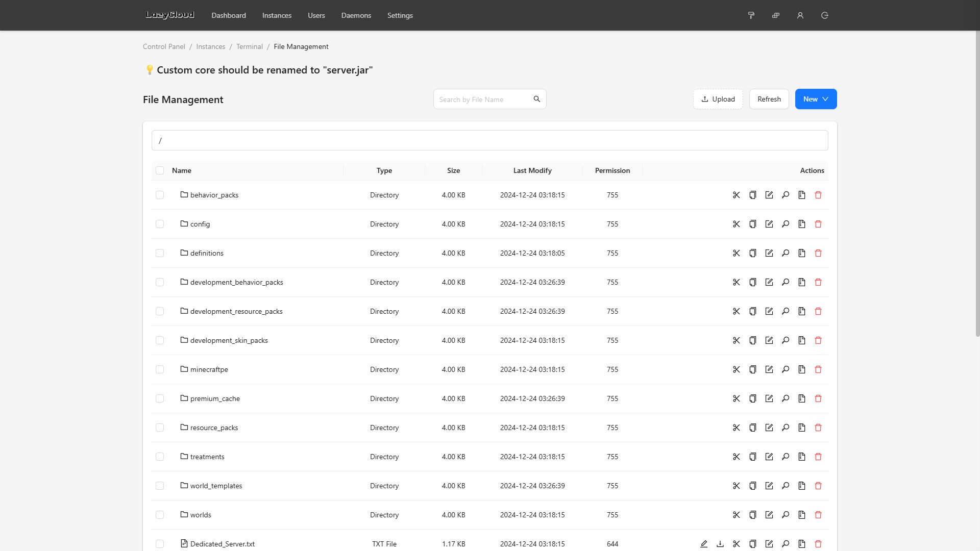The width and height of the screenshot is (980, 551).
Task: Edit the Dedicated_Server.txt file
Action: [x=704, y=544]
